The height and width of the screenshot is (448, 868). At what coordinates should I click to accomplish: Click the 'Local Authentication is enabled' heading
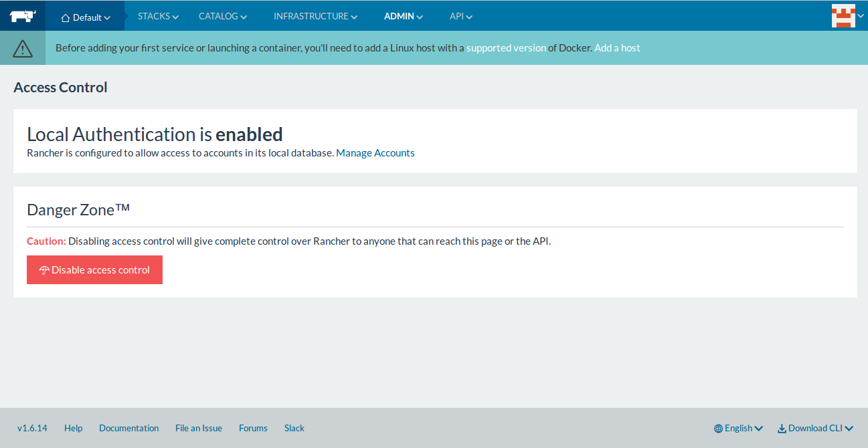(x=155, y=134)
